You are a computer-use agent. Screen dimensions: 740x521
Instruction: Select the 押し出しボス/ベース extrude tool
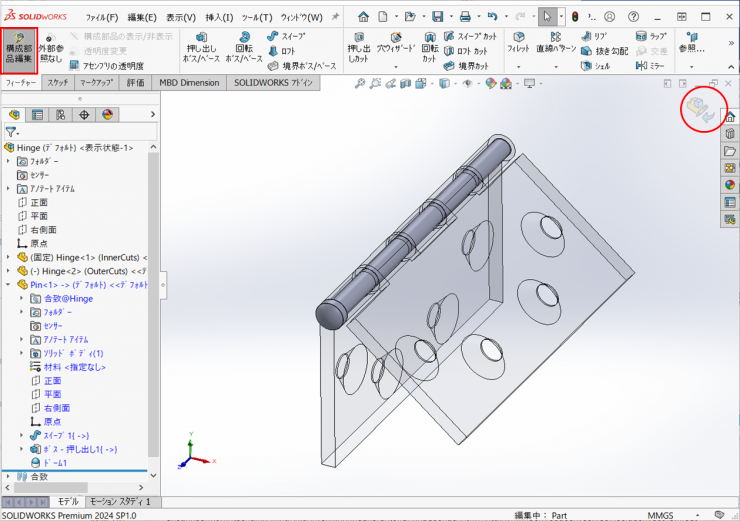coord(201,51)
